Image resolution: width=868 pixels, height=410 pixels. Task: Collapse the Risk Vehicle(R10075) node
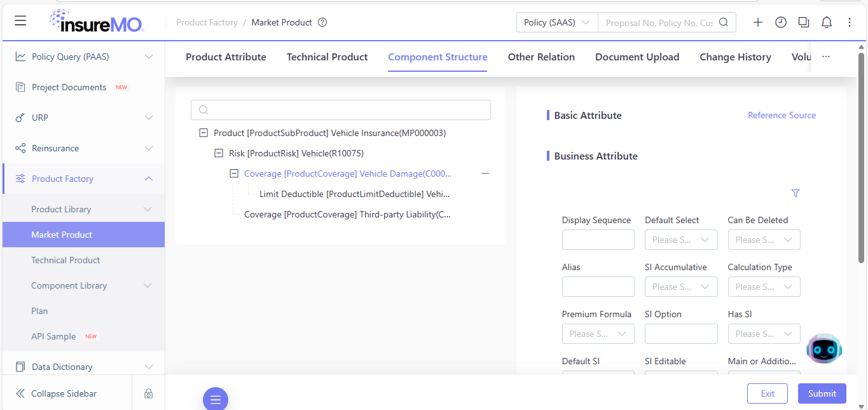219,153
